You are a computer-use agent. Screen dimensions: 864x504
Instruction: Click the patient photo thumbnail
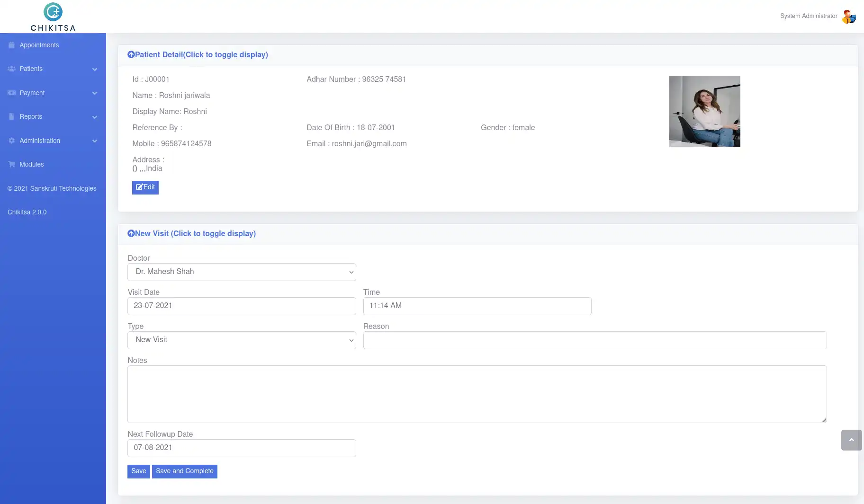704,111
